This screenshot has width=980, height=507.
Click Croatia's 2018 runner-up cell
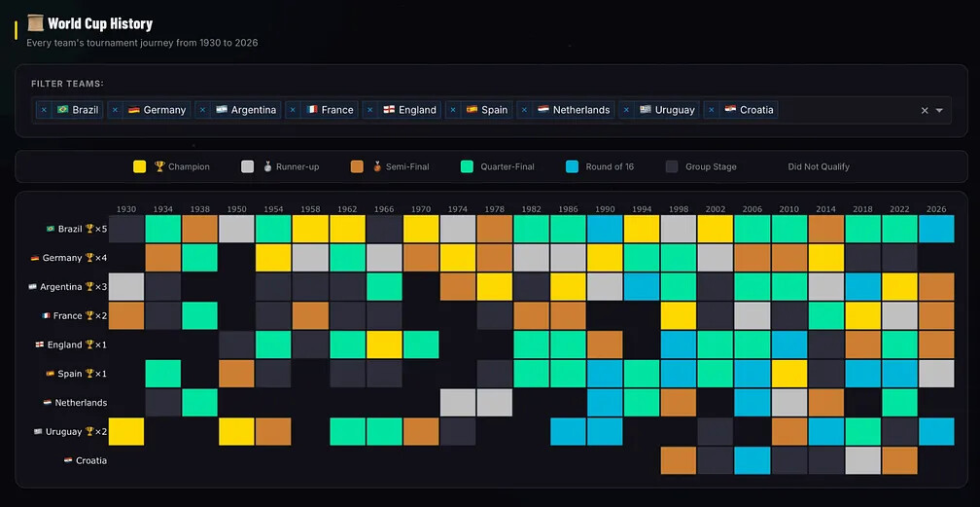point(862,460)
